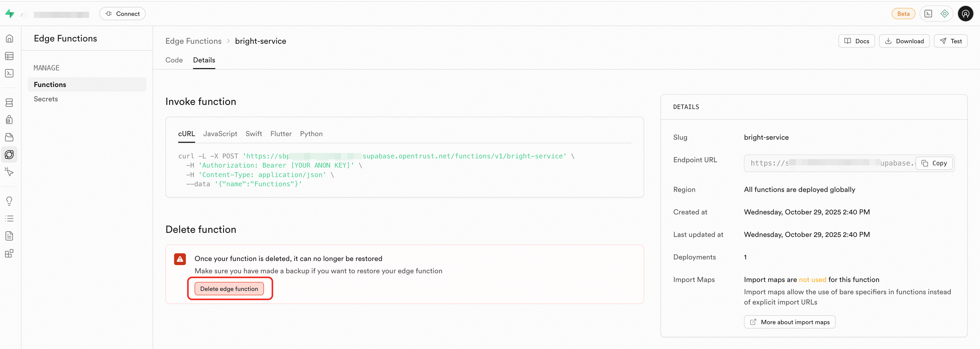The height and width of the screenshot is (349, 980).
Task: Open the Table Editor sidebar icon
Action: [9, 56]
